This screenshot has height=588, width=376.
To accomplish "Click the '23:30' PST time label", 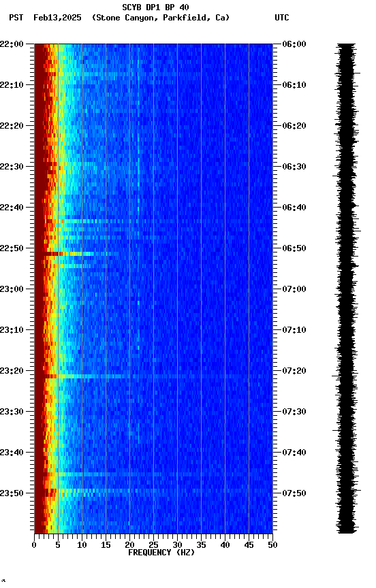I will pos(12,412).
